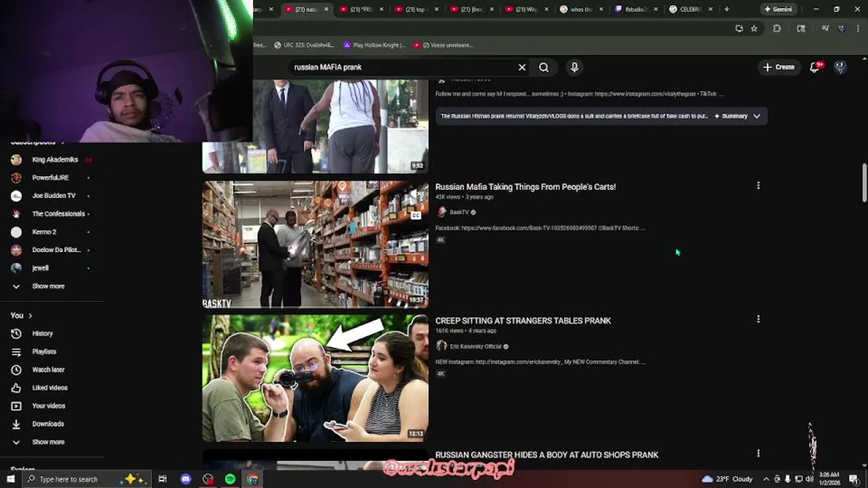Open Chrome three-dot menu
The height and width of the screenshot is (488, 868).
[857, 28]
